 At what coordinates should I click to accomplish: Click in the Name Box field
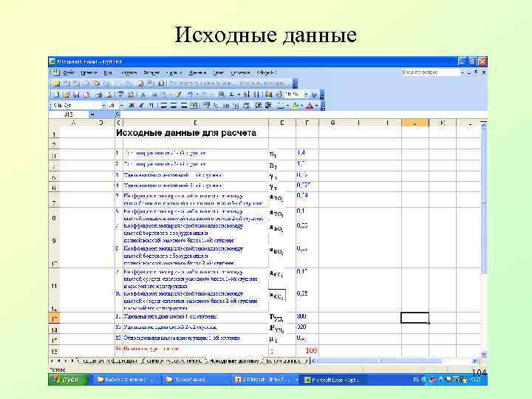click(x=69, y=115)
